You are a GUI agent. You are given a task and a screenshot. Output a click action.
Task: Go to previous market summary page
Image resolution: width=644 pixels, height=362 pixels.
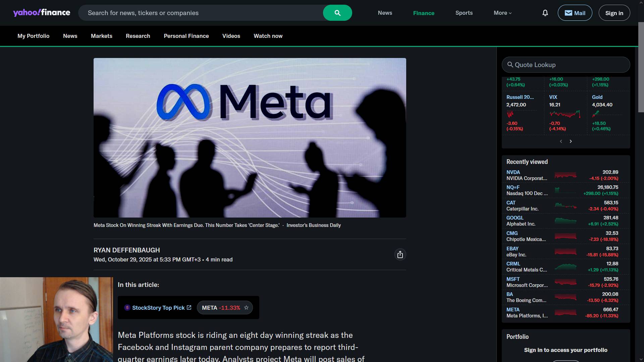point(561,141)
